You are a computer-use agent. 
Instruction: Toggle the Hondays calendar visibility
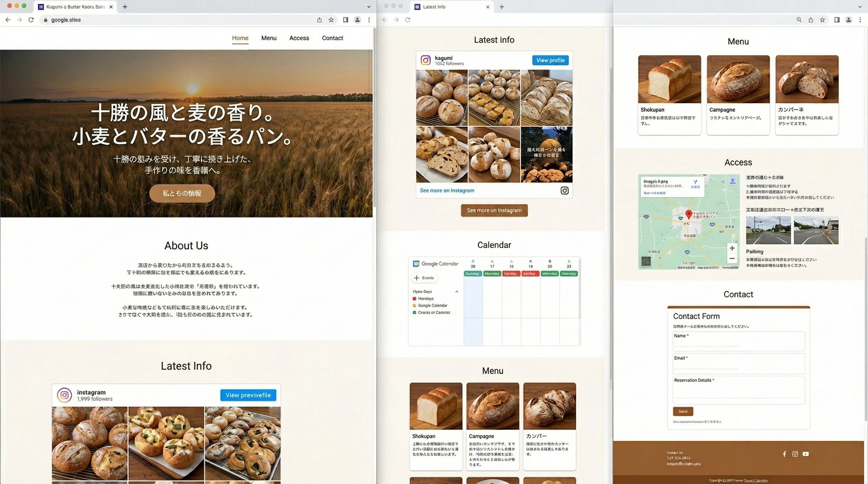pyautogui.click(x=414, y=298)
